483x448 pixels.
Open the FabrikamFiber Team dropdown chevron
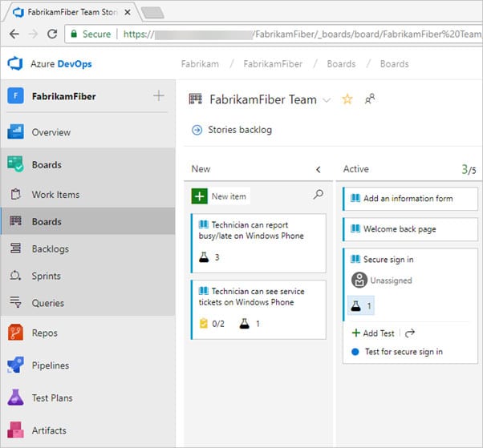(x=327, y=100)
